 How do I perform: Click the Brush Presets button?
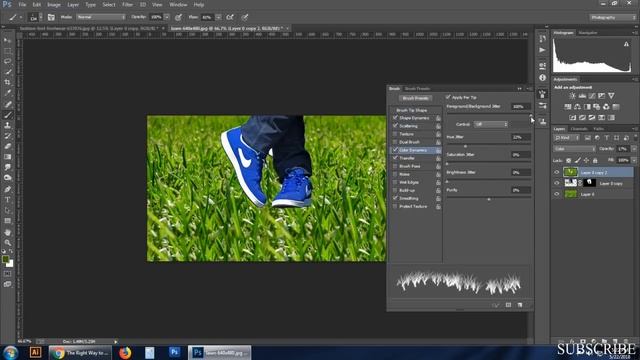[416, 98]
